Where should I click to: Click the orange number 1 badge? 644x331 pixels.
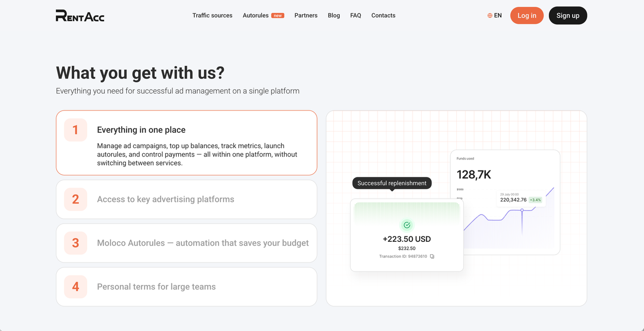coord(76,130)
